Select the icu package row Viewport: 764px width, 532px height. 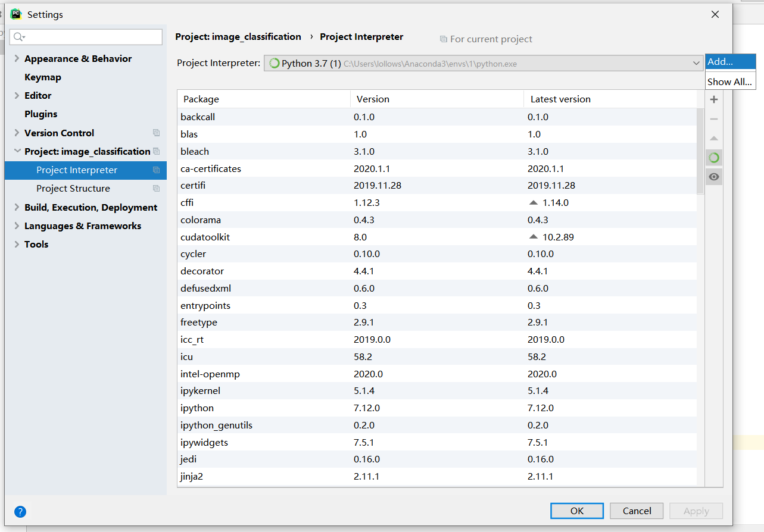point(437,357)
